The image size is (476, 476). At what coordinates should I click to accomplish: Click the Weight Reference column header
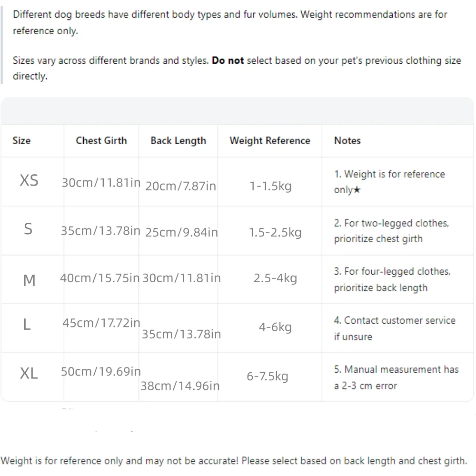tap(270, 140)
